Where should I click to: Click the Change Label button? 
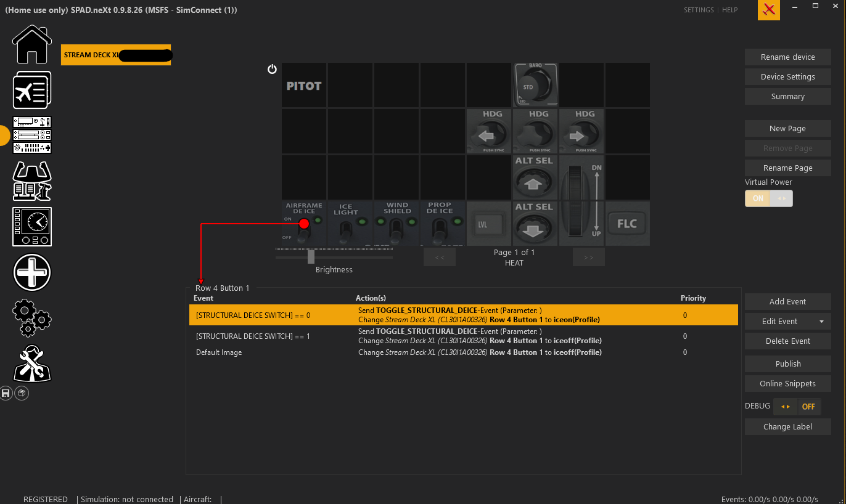pyautogui.click(x=788, y=426)
